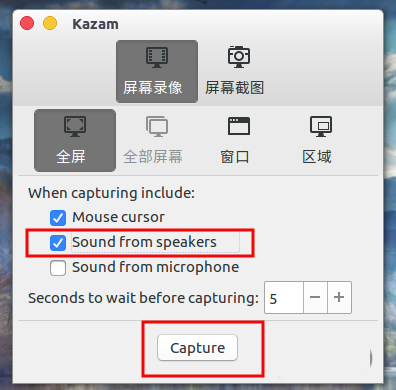This screenshot has width=396, height=390.
Task: Select the screen recording film monitor icon
Action: point(157,58)
